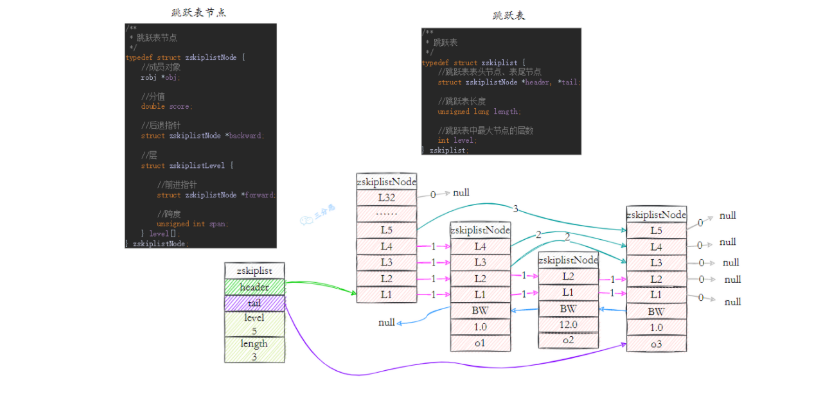Click the 跳跃表 title above the zskiplist code
Image resolution: width=838 pixels, height=406 pixels.
(x=508, y=16)
